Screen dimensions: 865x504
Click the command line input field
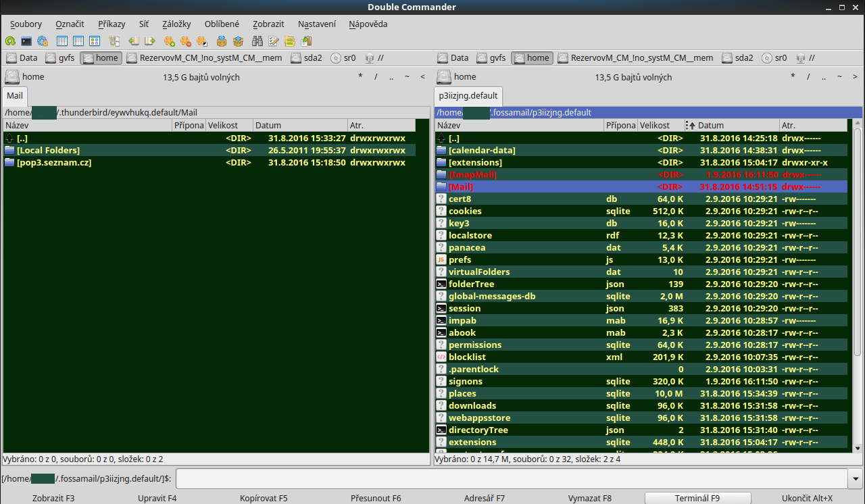point(511,479)
